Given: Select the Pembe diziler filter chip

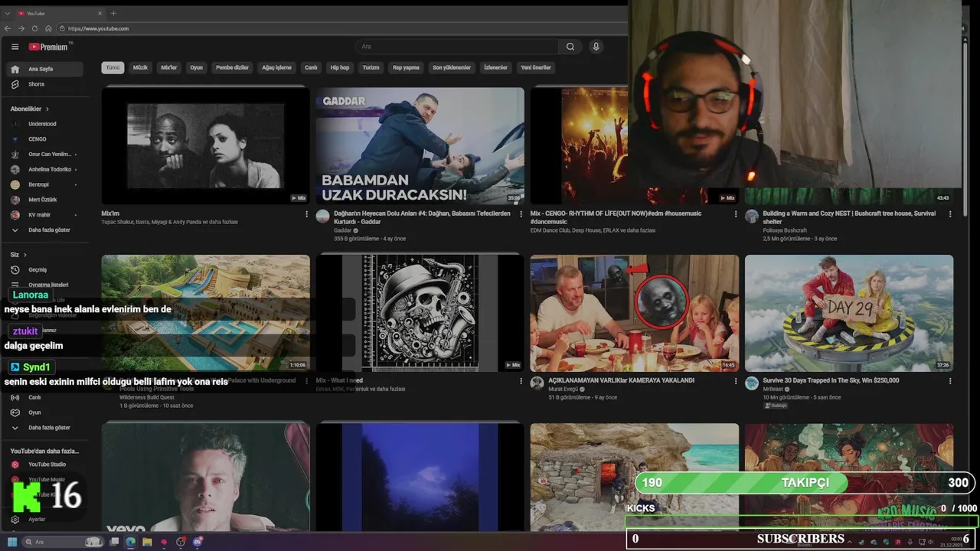Looking at the screenshot, I should 232,67.
